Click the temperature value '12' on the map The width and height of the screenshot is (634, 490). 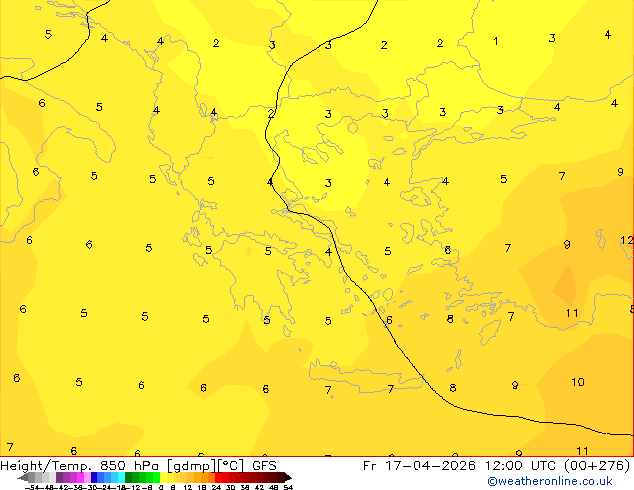627,240
